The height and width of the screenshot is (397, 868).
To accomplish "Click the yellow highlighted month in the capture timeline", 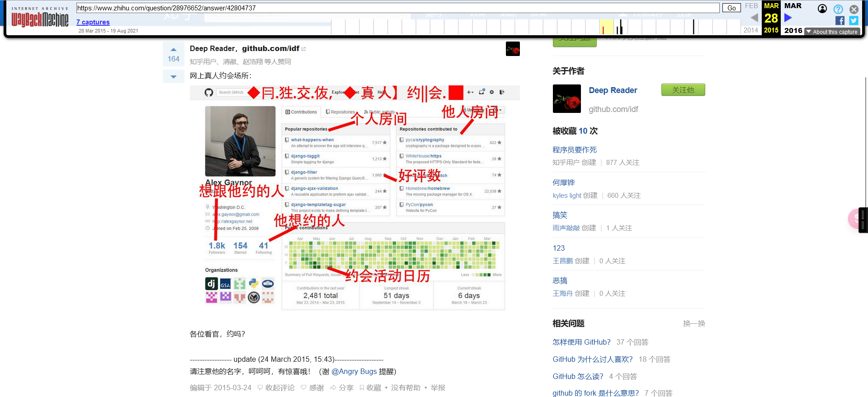I will [x=606, y=27].
